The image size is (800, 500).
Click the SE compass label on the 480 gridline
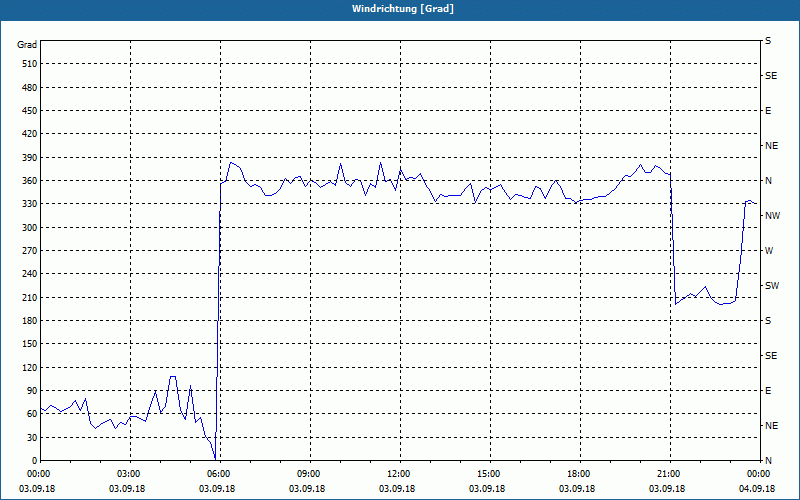(771, 76)
